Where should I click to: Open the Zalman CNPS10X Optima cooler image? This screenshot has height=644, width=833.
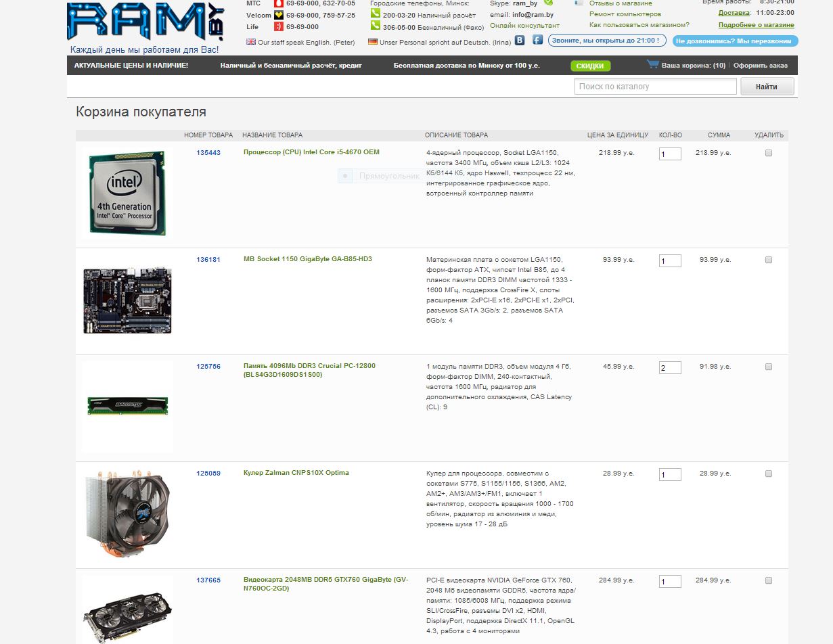tap(127, 514)
